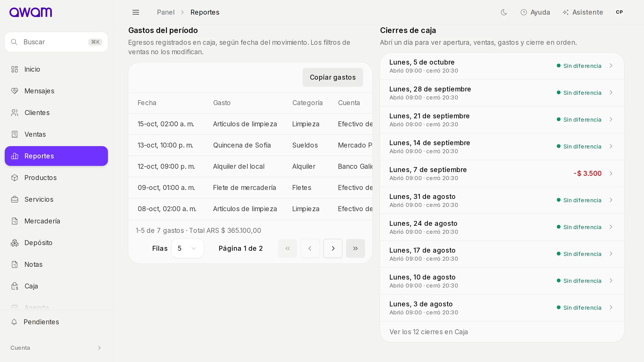This screenshot has width=644, height=362.
Task: Open Lunes, 3 de agosto cierre
Action: 502,308
